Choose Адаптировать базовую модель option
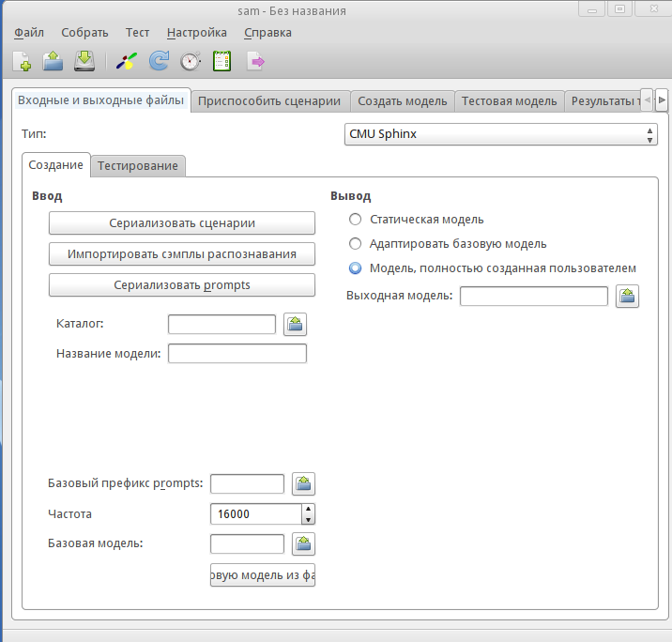Viewport: 672px width, 642px height. pyautogui.click(x=355, y=244)
